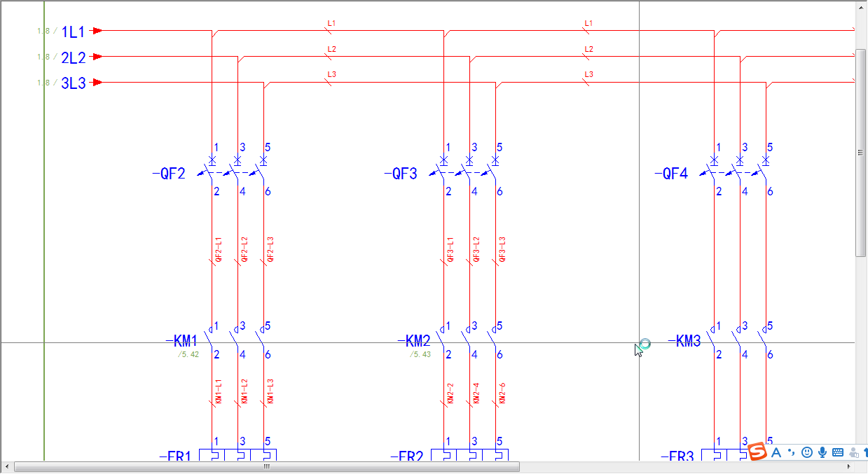868x474 pixels.
Task: Click the 3L3 interruption point arrow
Action: 97,83
